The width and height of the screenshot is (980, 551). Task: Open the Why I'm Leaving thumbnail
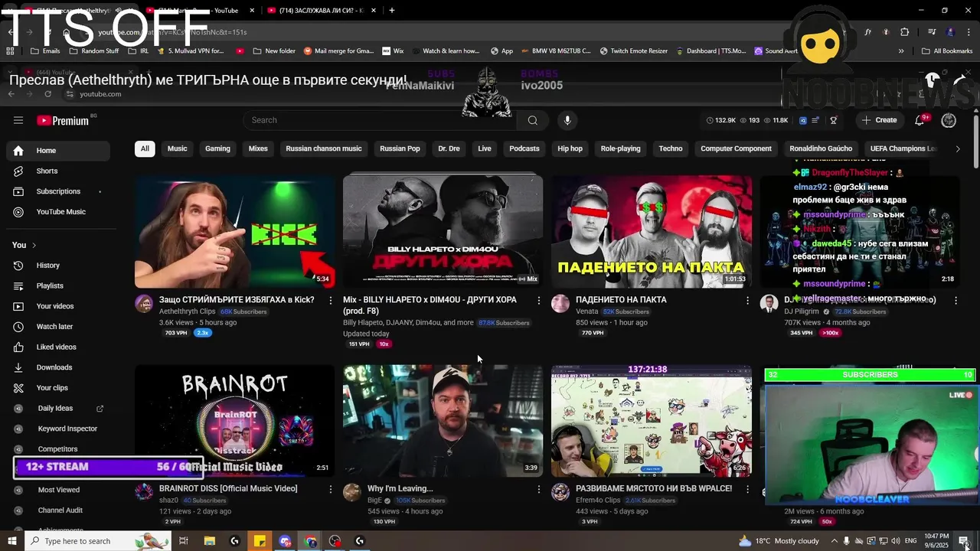(443, 420)
